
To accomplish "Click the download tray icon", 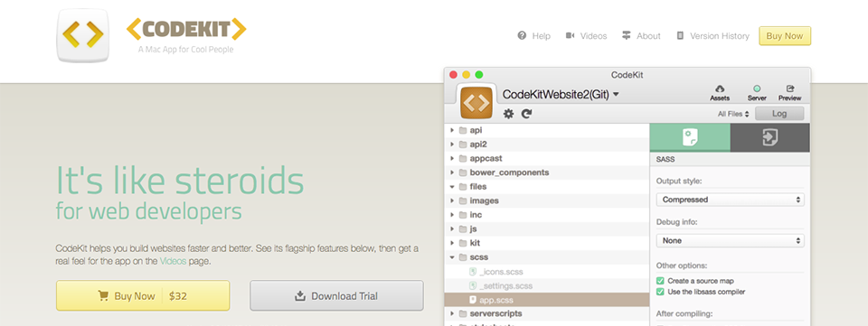I will pyautogui.click(x=300, y=296).
